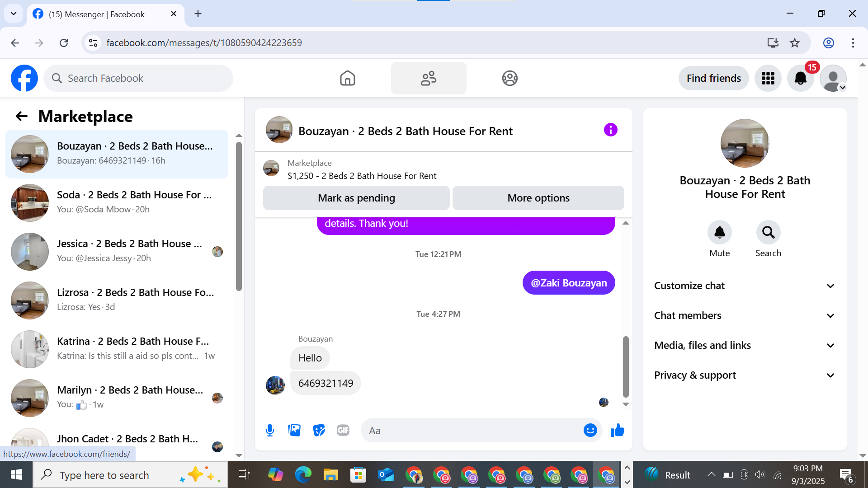Screen dimensions: 868x488
Task: Bookmark this page with star icon
Action: tap(795, 43)
